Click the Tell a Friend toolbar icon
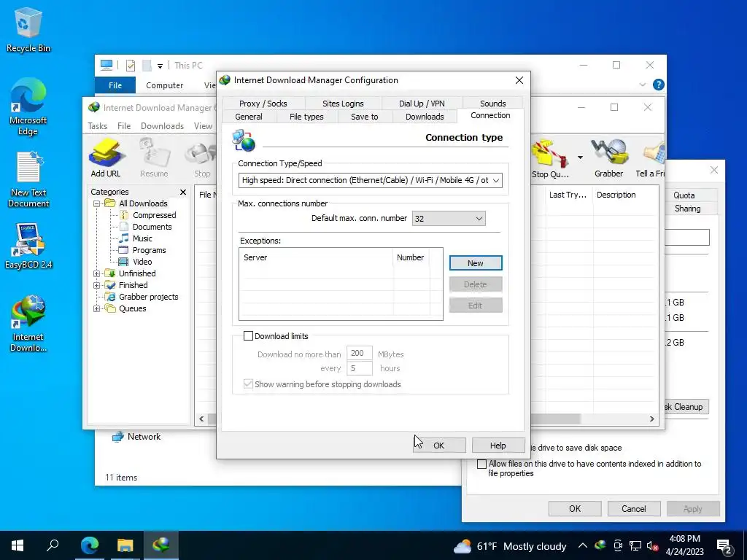The image size is (747, 560). tap(650, 158)
